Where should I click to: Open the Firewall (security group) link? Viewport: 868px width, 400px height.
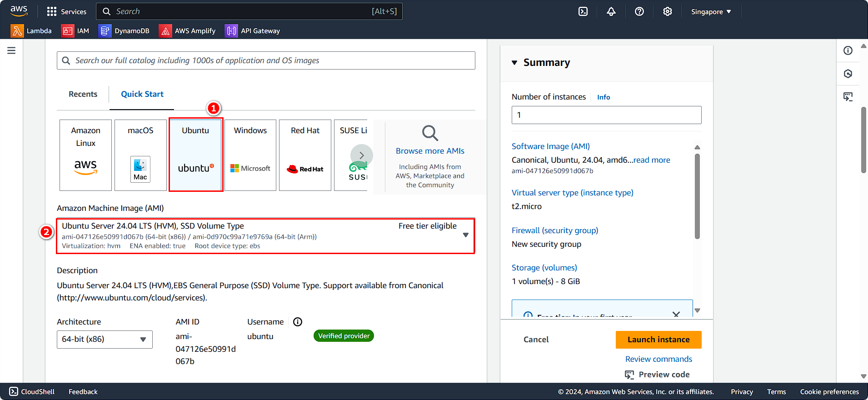click(555, 230)
